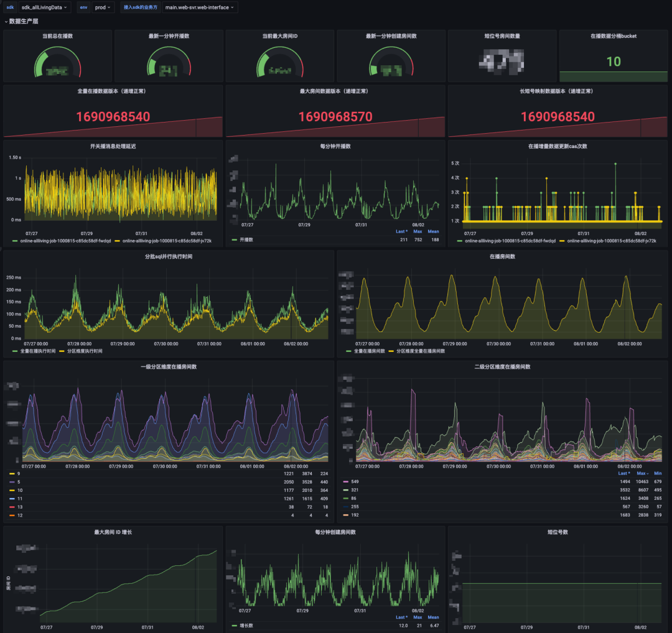Open the sdk_allLivingData variable dropdown

pos(45,7)
